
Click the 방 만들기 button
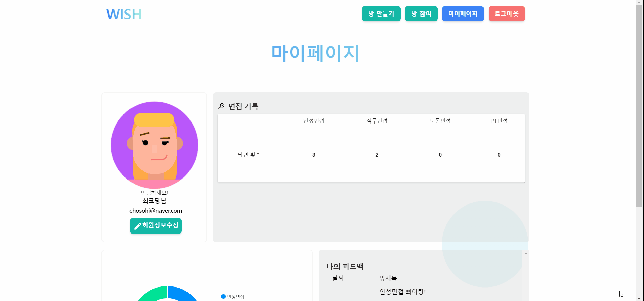click(381, 13)
